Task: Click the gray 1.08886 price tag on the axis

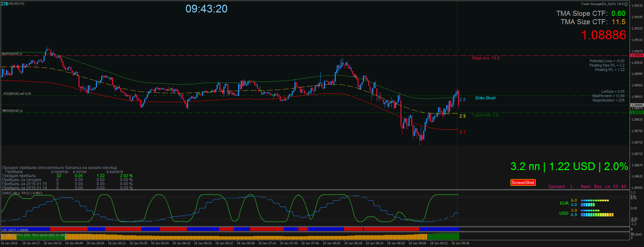Action: tap(637, 105)
